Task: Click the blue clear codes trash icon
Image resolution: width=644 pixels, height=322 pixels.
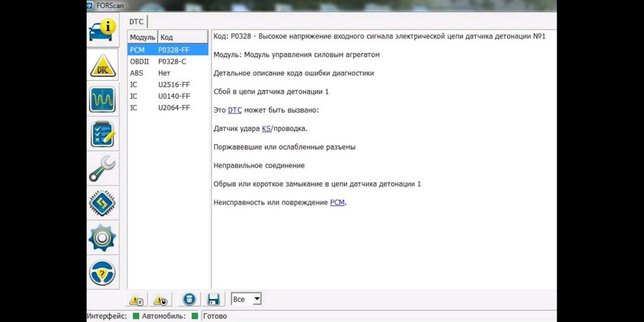Action: [x=189, y=299]
